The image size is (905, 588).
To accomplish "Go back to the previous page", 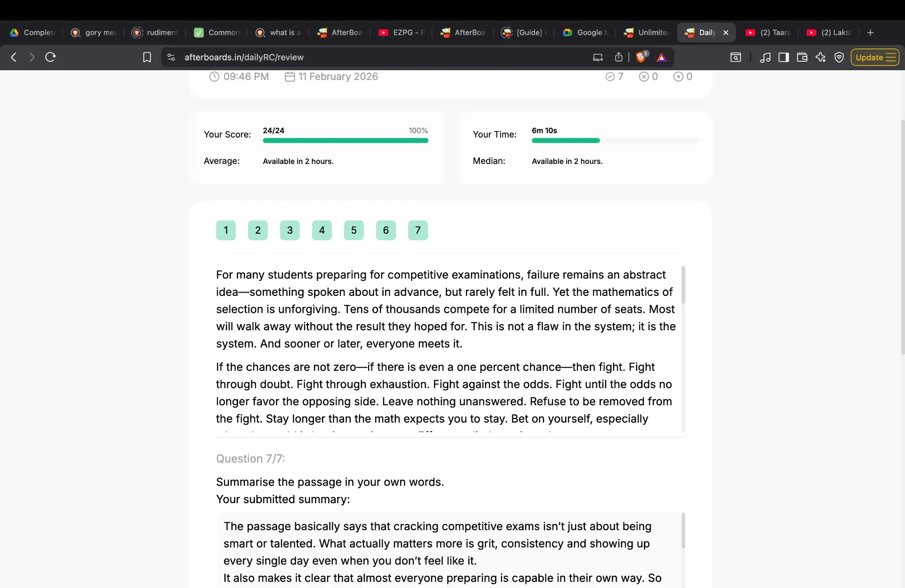I will coord(14,57).
